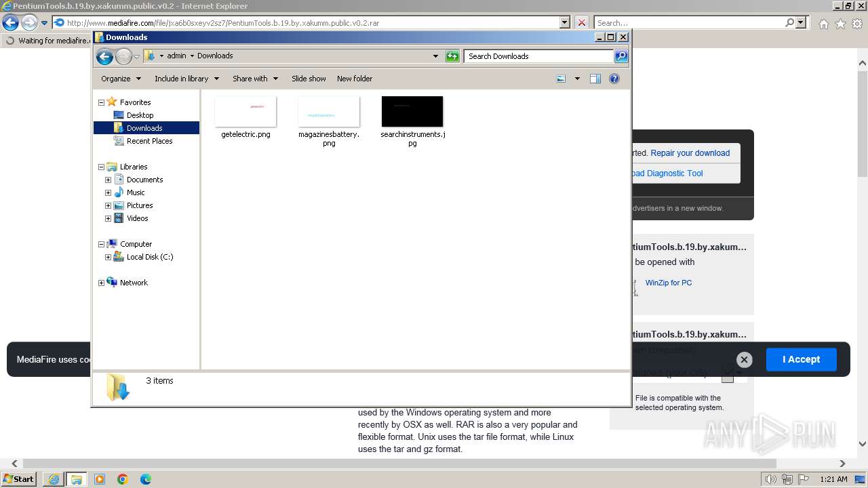868x488 pixels.
Task: Open File Explorer taskbar icon
Action: [77, 479]
